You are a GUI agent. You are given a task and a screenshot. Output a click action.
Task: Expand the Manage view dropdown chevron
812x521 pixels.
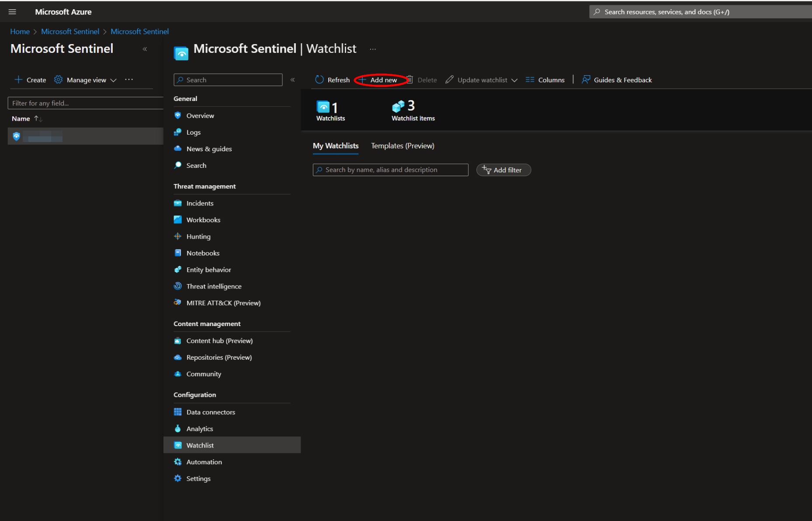point(113,80)
